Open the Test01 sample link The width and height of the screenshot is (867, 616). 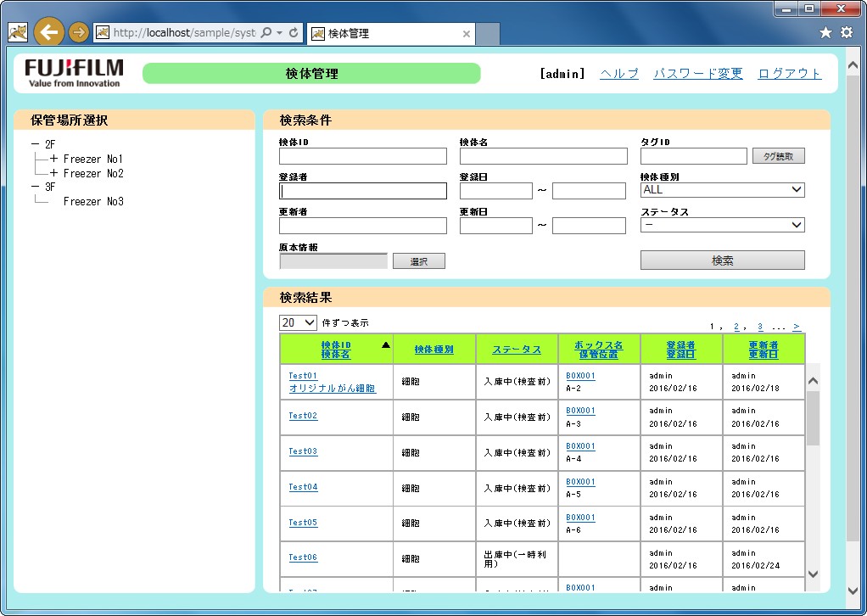(303, 376)
